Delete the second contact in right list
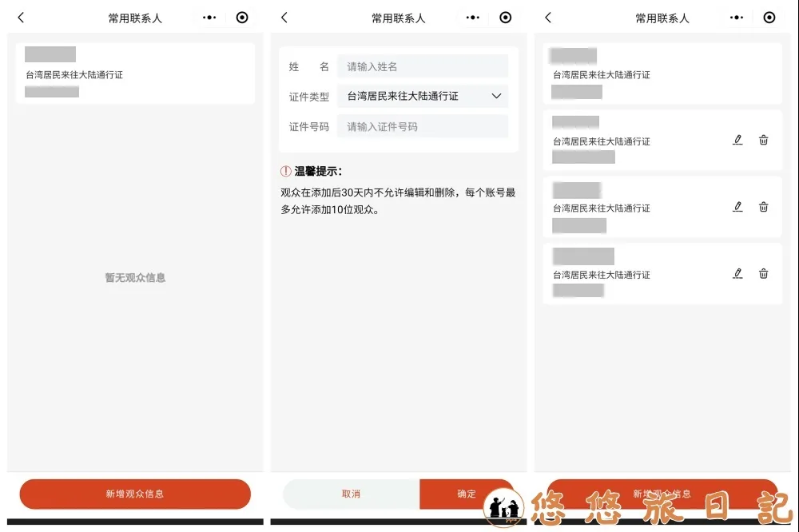This screenshot has width=799, height=532. (764, 140)
